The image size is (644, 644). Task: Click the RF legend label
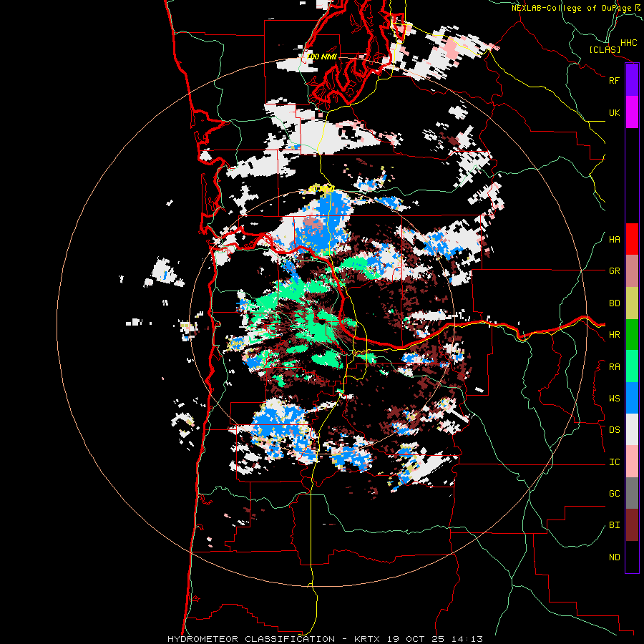coord(614,80)
